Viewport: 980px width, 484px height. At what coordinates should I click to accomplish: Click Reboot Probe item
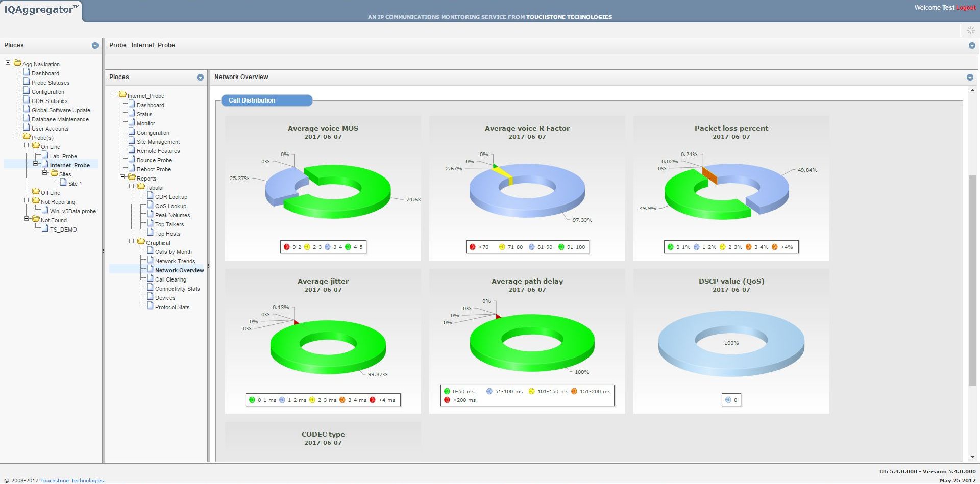(x=154, y=169)
